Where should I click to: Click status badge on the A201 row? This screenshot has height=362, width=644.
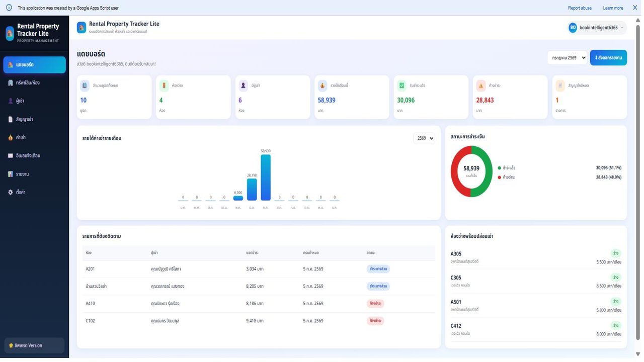378,269
